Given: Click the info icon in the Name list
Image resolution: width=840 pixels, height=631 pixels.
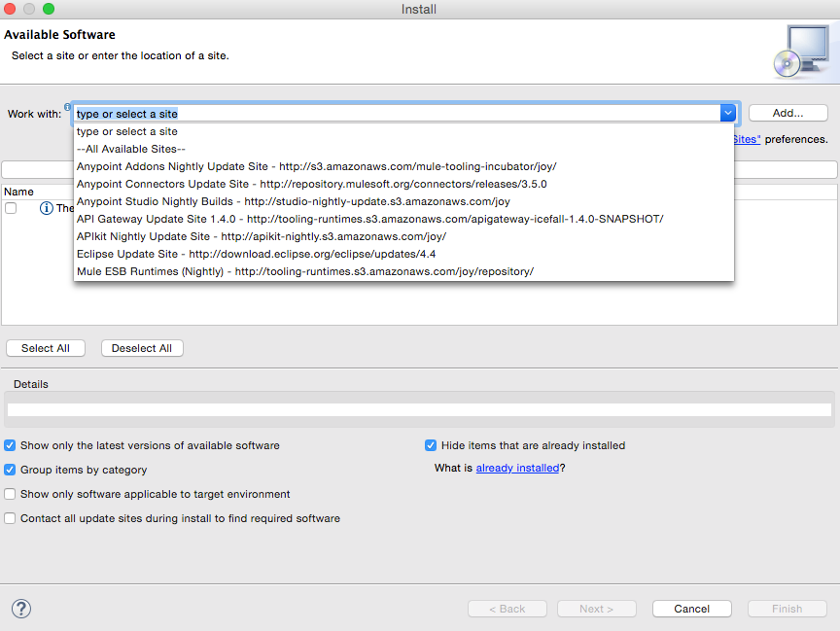Looking at the screenshot, I should coord(47,208).
